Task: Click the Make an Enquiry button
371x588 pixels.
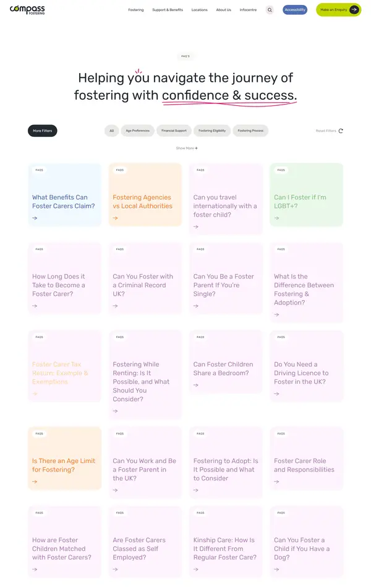Action: pos(338,10)
